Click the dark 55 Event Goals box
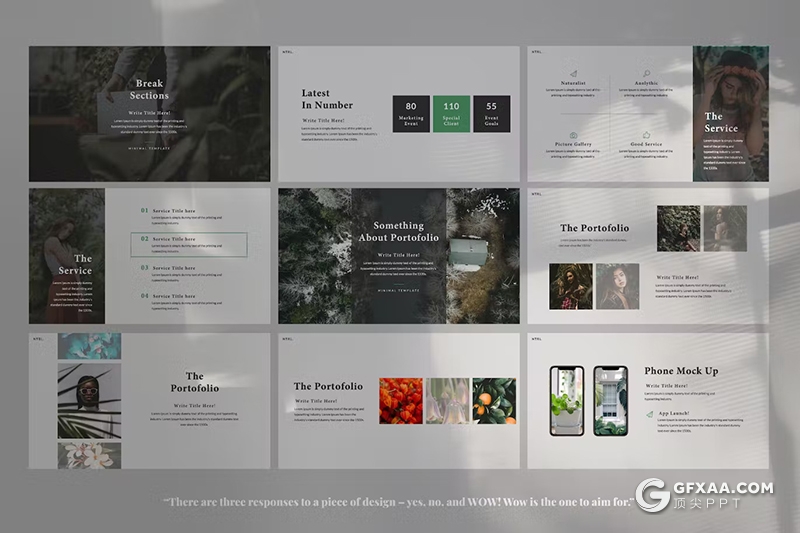Screen dimensions: 800x533 pos(491,114)
